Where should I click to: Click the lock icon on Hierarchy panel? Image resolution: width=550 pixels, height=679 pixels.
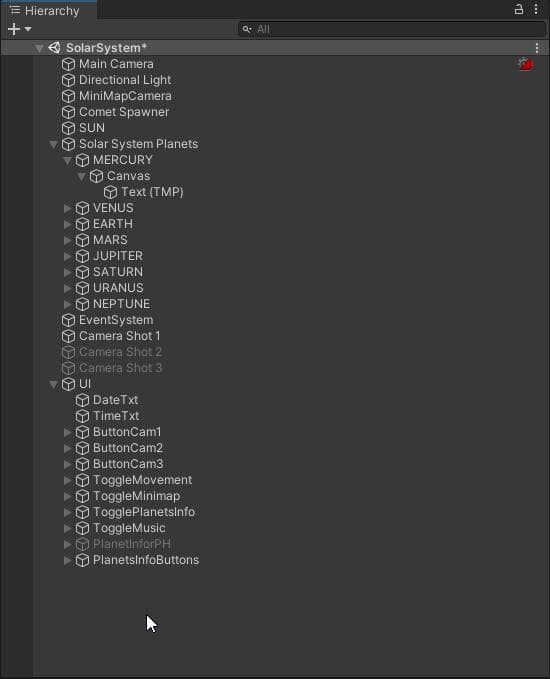518,9
